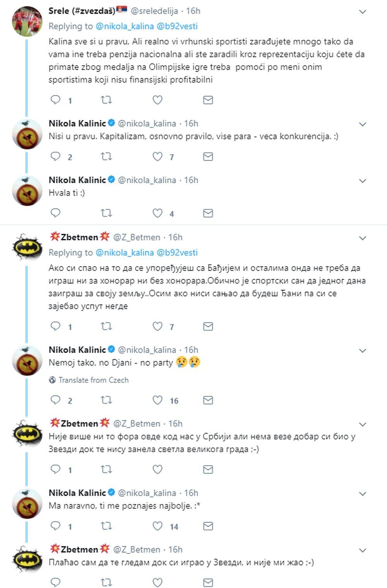Retweet Zbetmen's last tweet about Zvezda
Viewport: 387px width, 588px height.
(106, 582)
